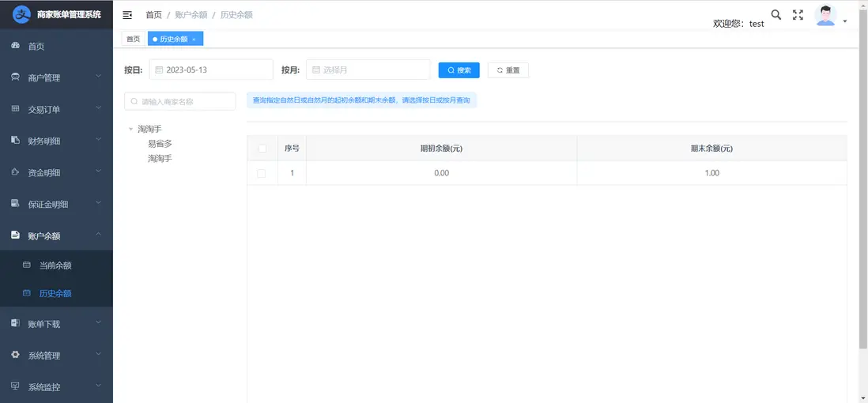Open search with the magnifier icon

[776, 15]
